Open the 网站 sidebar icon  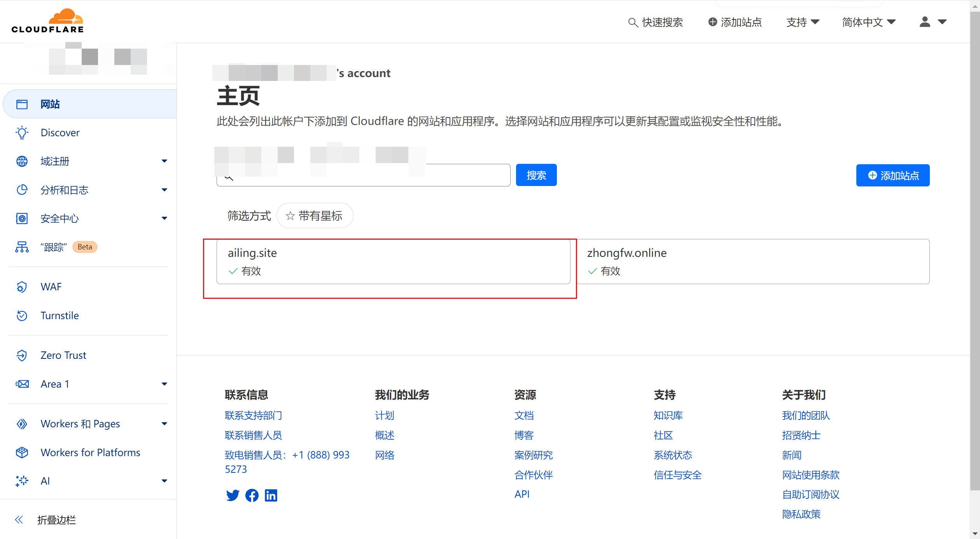click(x=22, y=104)
